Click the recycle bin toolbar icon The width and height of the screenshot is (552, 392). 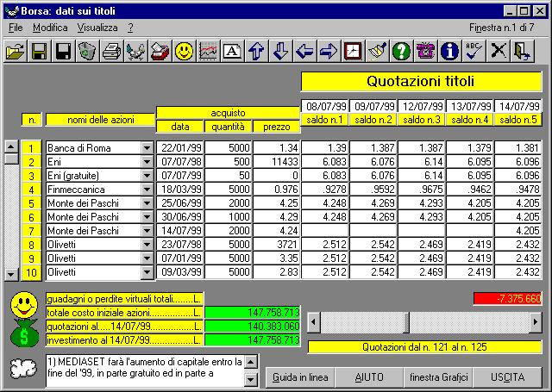[87, 52]
